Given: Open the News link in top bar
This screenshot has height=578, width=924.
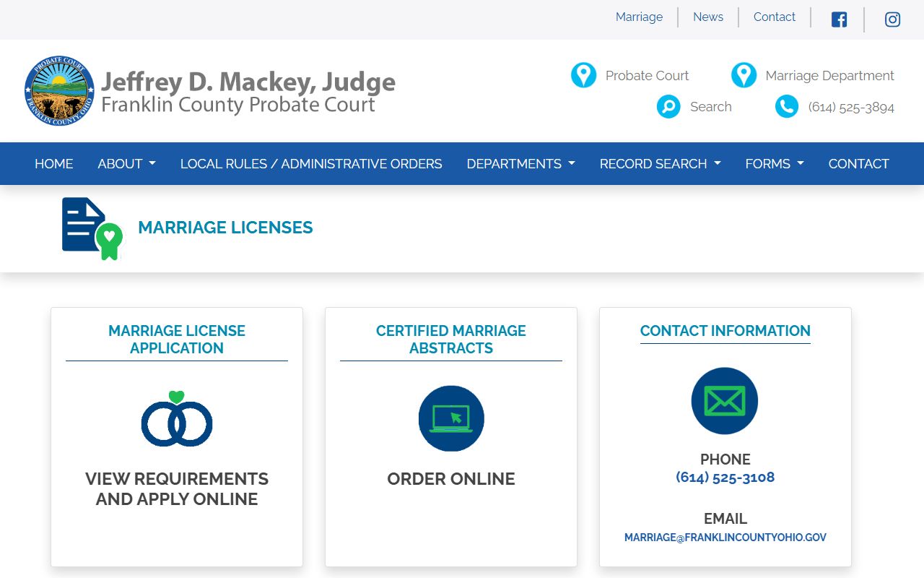Looking at the screenshot, I should (x=708, y=17).
